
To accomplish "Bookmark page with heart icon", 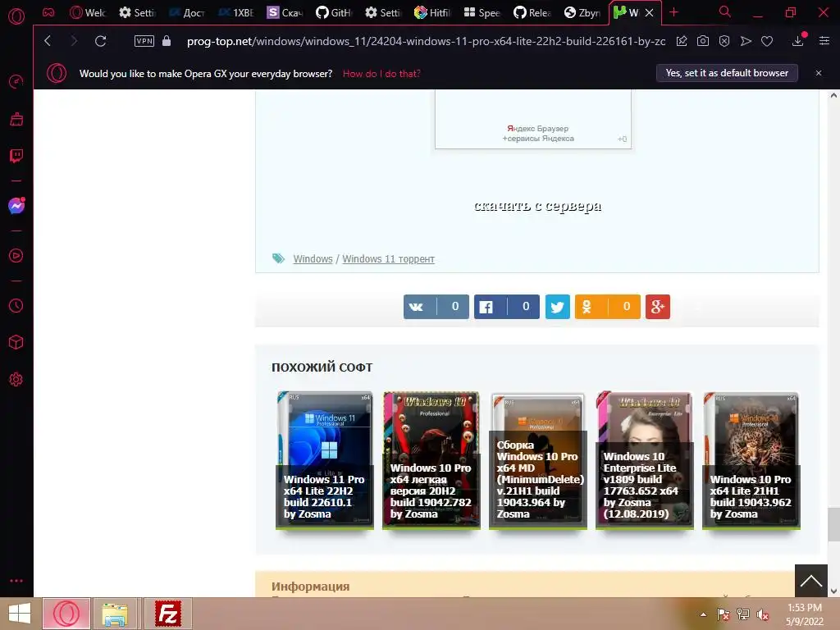I will (x=767, y=41).
